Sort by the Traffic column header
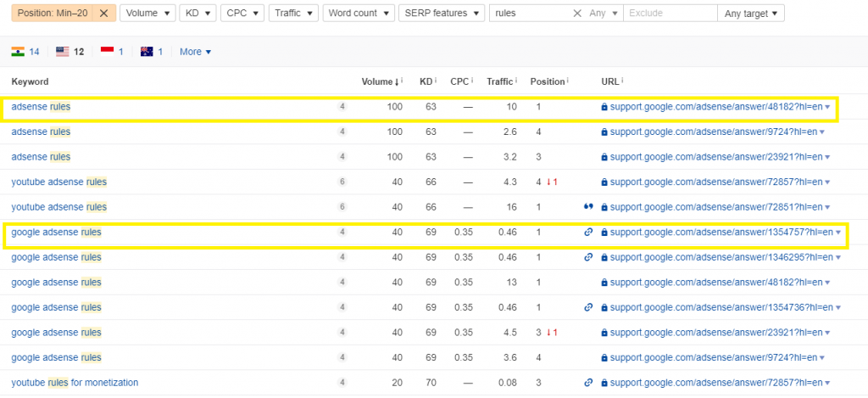This screenshot has height=398, width=868. point(500,81)
